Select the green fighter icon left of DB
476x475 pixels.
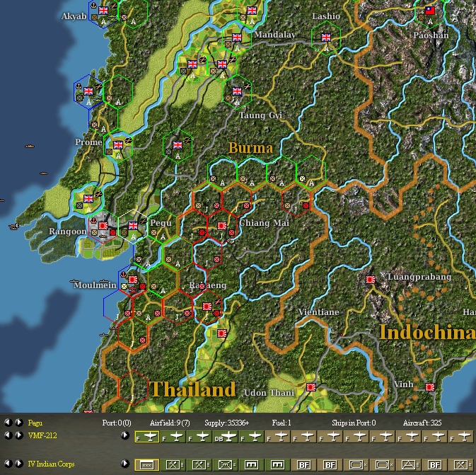click(x=199, y=436)
